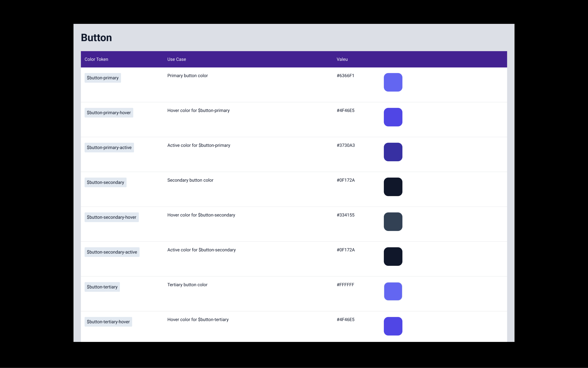Click the $button-tertiary-hover color swatch
The height and width of the screenshot is (368, 588).
(x=393, y=326)
